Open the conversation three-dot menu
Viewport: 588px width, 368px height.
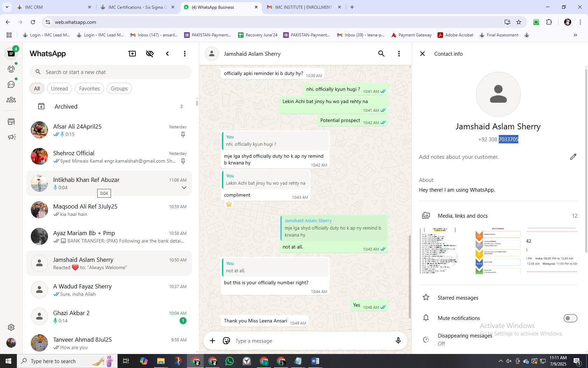click(399, 54)
